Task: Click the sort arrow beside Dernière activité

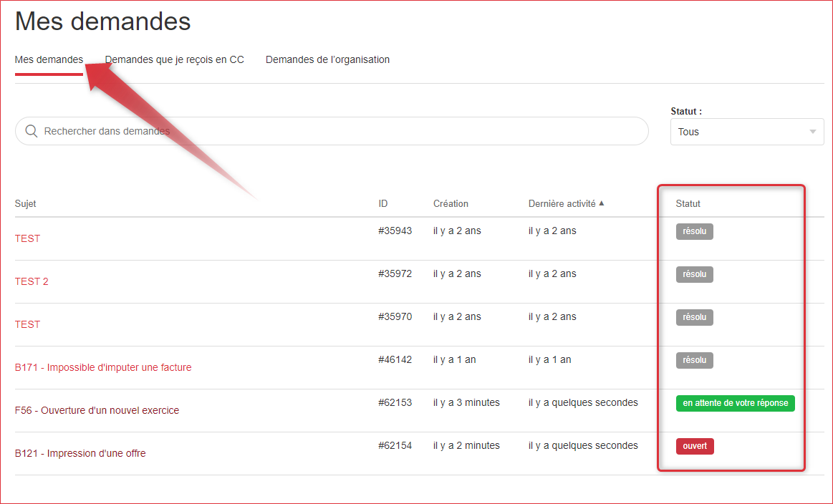Action: [602, 203]
